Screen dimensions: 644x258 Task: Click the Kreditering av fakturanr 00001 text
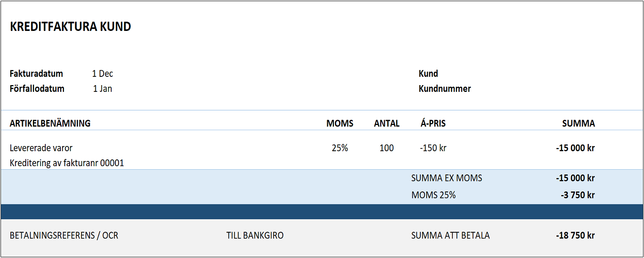67,163
